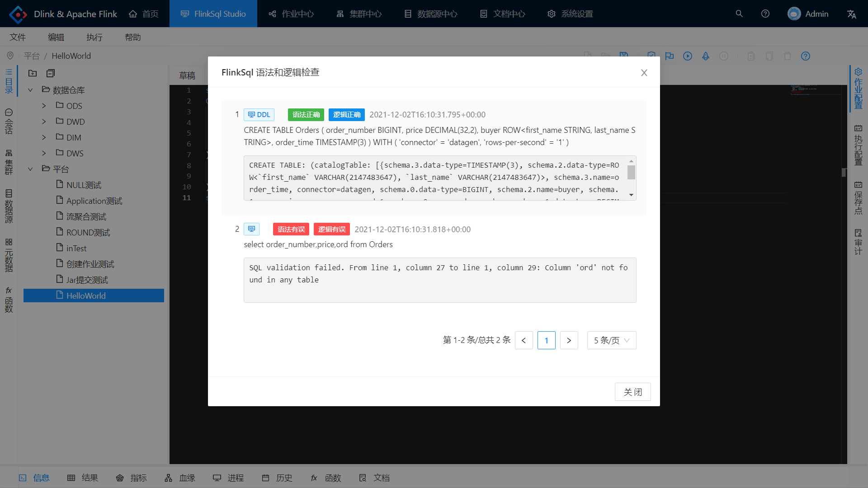Click the 关闭 button in dialog

click(632, 392)
